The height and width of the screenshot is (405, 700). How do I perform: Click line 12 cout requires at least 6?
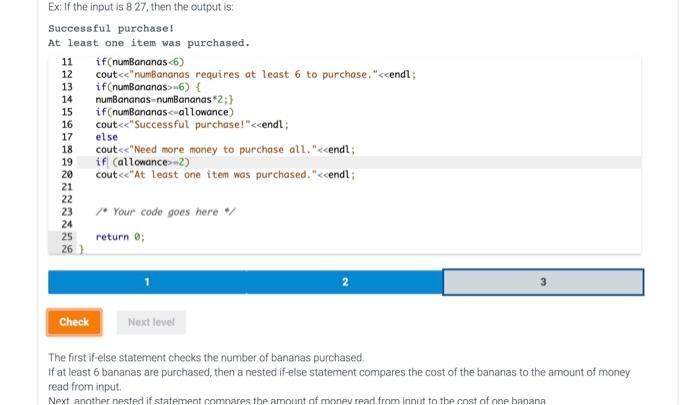256,74
